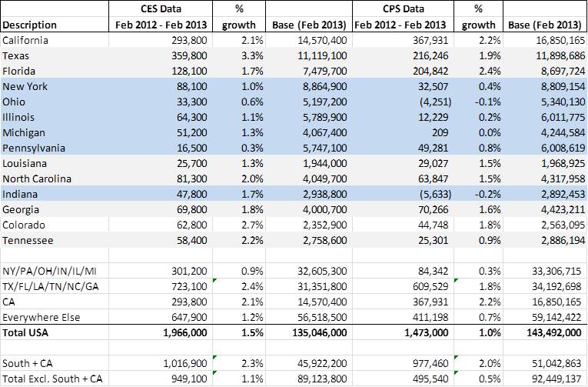
Task: Select the Description header cell
Action: point(30,25)
